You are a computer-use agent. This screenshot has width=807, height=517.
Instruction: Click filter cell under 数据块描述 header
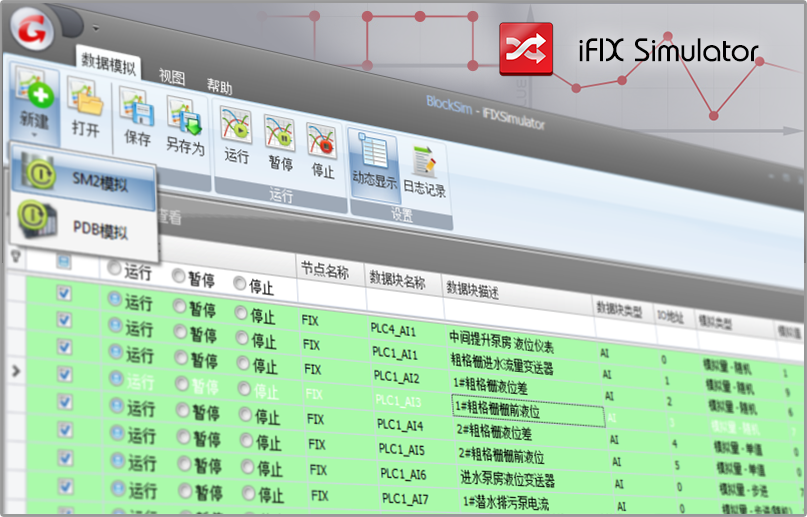pyautogui.click(x=519, y=318)
